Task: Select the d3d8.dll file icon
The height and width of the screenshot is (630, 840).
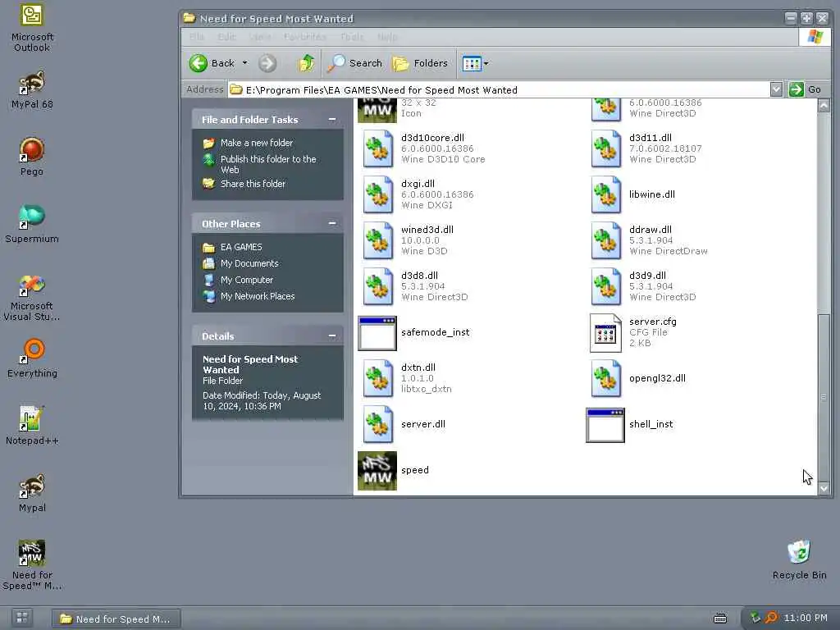Action: (x=377, y=286)
